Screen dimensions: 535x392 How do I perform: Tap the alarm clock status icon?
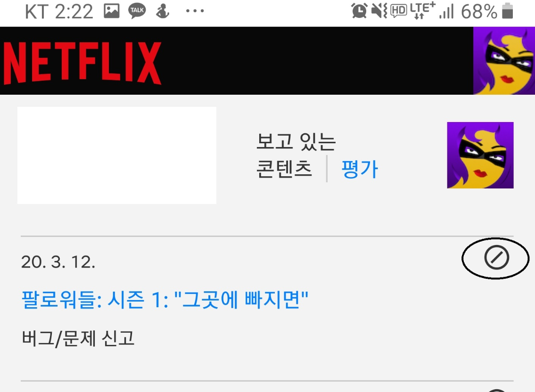[x=359, y=10]
